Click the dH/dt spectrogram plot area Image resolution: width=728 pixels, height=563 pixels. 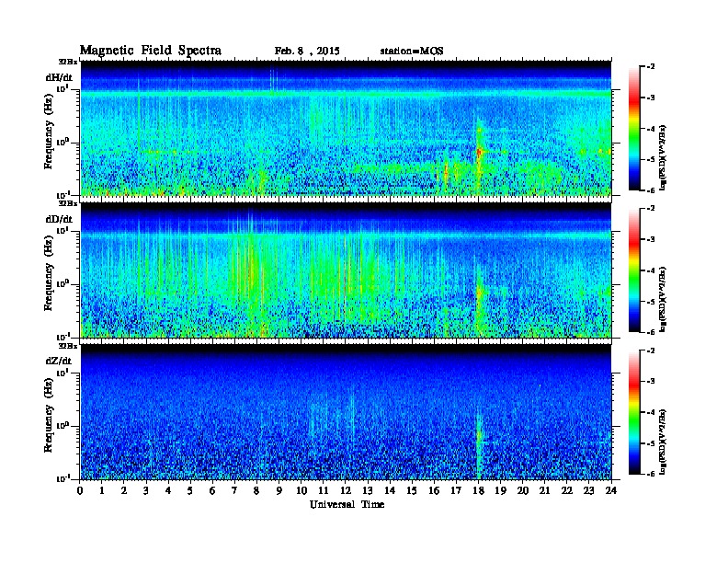click(346, 128)
